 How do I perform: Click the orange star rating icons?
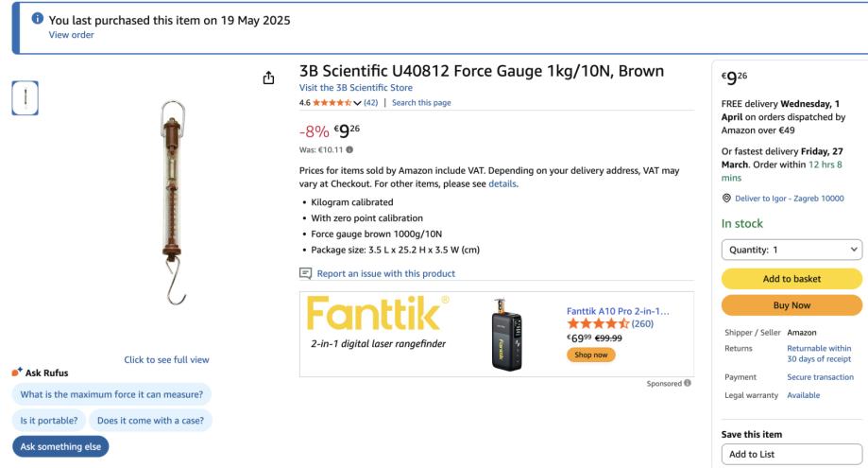click(x=332, y=103)
